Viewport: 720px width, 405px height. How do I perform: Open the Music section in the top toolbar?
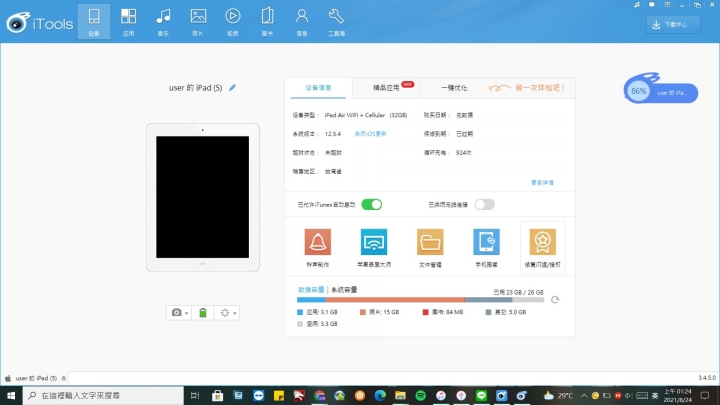click(163, 19)
